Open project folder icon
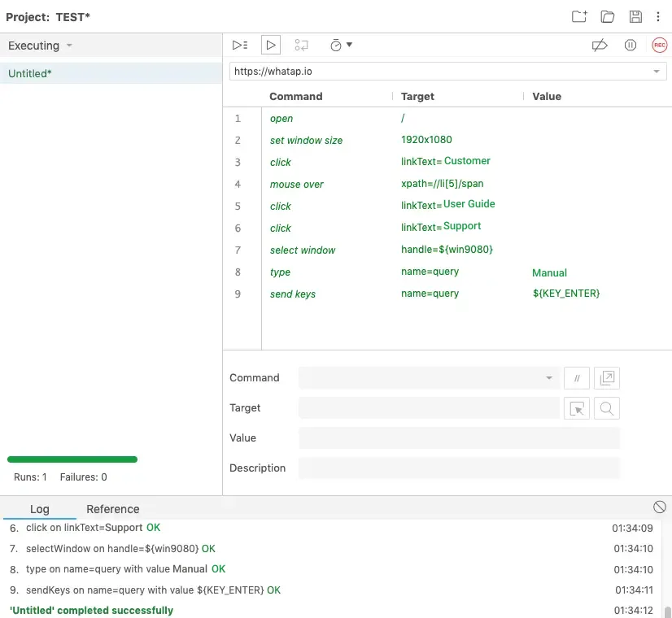The width and height of the screenshot is (672, 618). click(x=607, y=17)
